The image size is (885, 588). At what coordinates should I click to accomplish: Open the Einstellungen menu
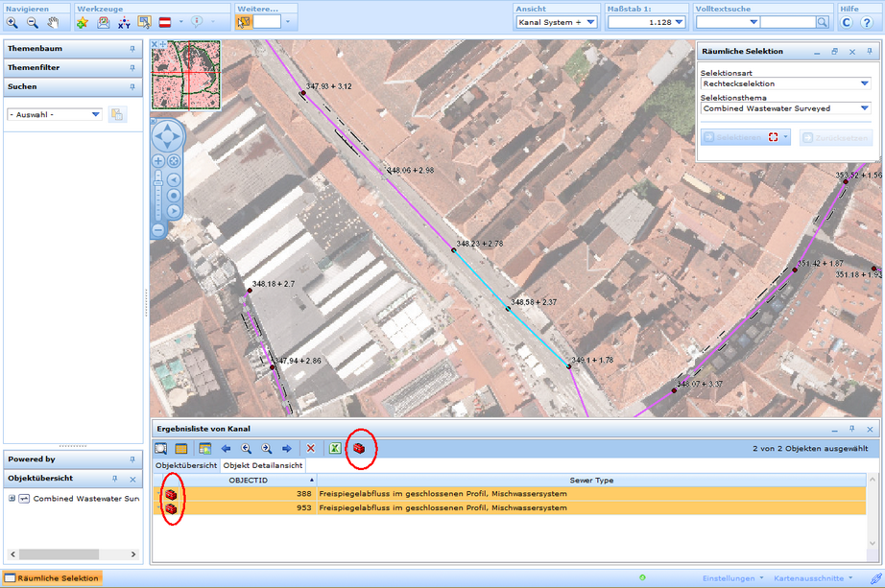pos(731,578)
